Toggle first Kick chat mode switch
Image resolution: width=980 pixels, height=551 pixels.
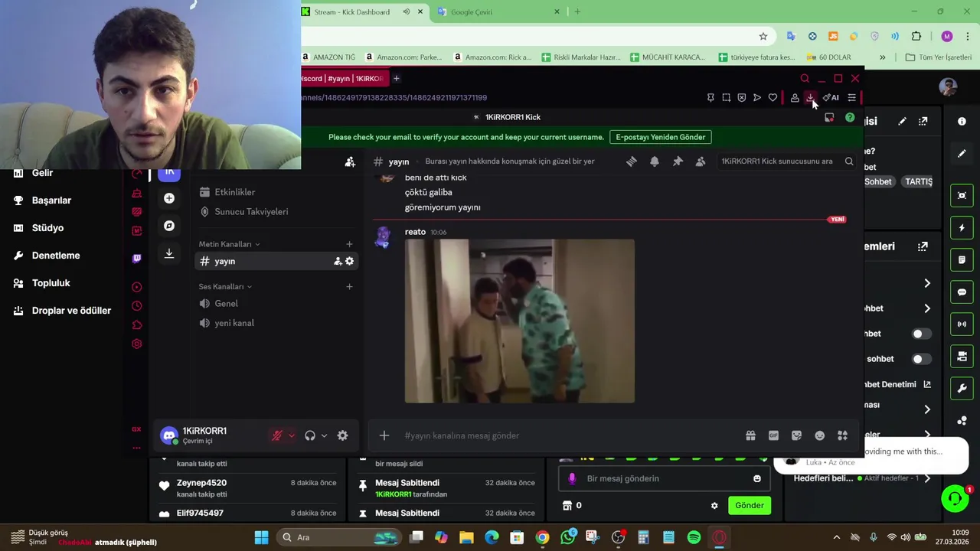922,334
